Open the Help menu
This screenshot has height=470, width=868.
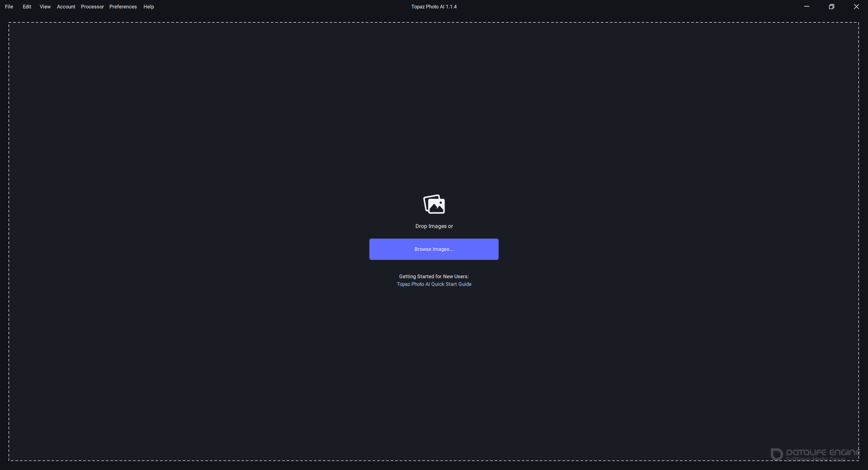[149, 7]
